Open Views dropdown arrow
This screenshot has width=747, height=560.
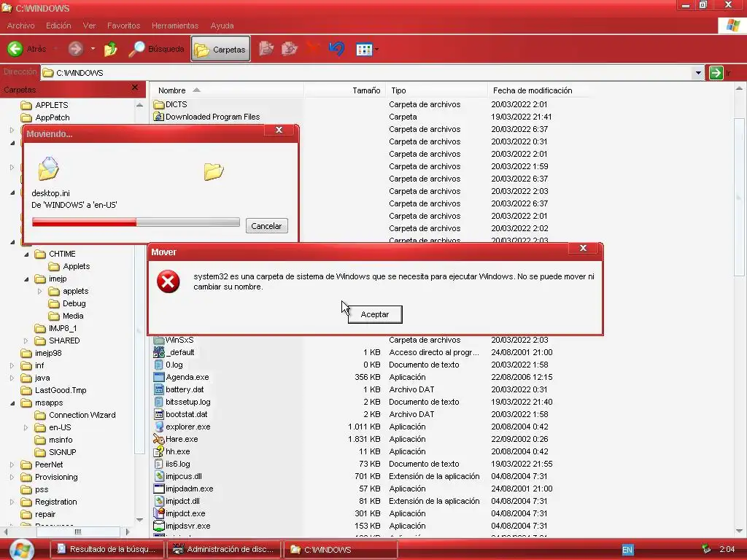pyautogui.click(x=377, y=49)
